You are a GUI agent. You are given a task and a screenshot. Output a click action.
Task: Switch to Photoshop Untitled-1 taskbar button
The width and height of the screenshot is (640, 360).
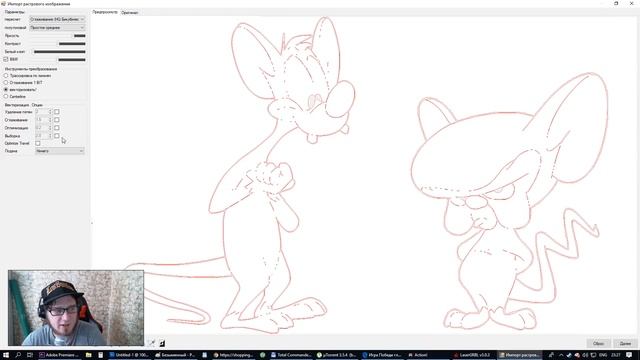pos(130,355)
